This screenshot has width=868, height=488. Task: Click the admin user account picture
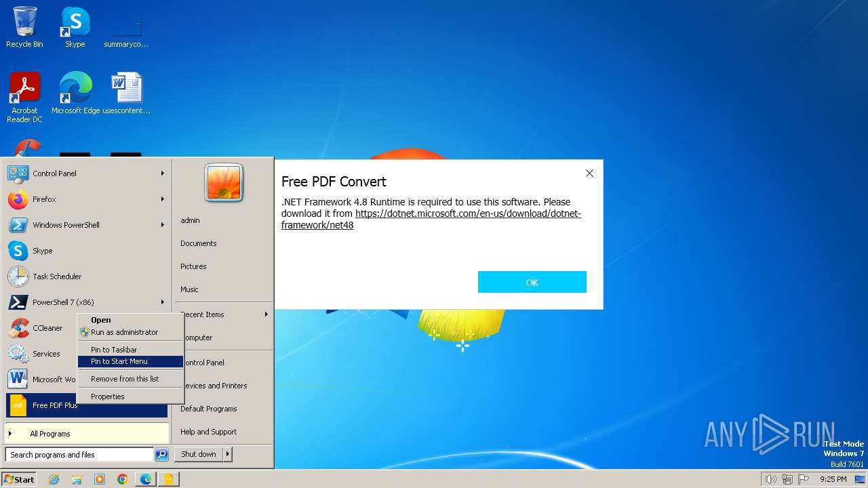pyautogui.click(x=224, y=183)
